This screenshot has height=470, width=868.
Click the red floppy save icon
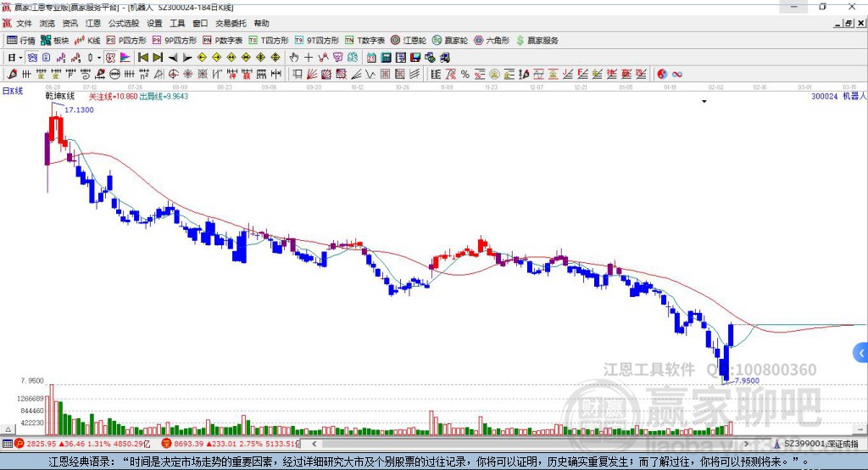pyautogui.click(x=415, y=58)
